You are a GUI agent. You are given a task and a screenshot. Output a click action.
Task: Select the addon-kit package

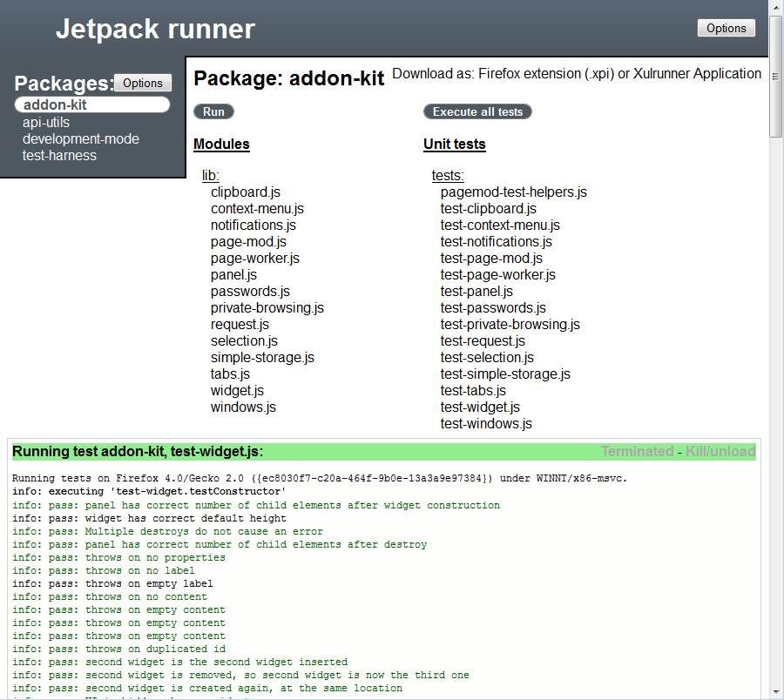coord(92,105)
